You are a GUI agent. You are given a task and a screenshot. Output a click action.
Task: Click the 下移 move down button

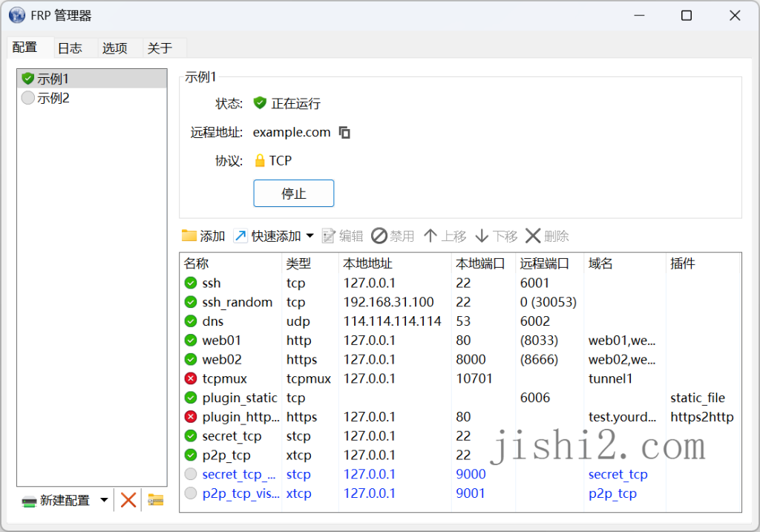click(497, 236)
